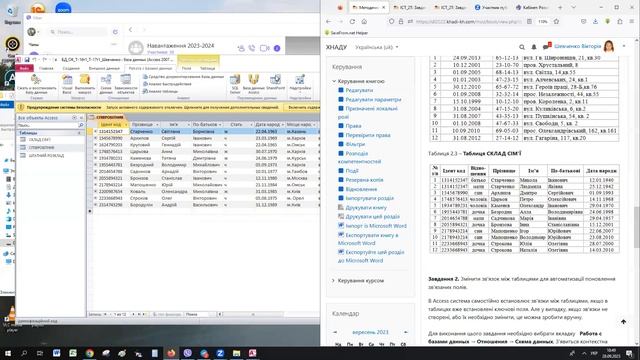Open Word from Windows taskbar
The image size is (640, 360).
(56, 353)
